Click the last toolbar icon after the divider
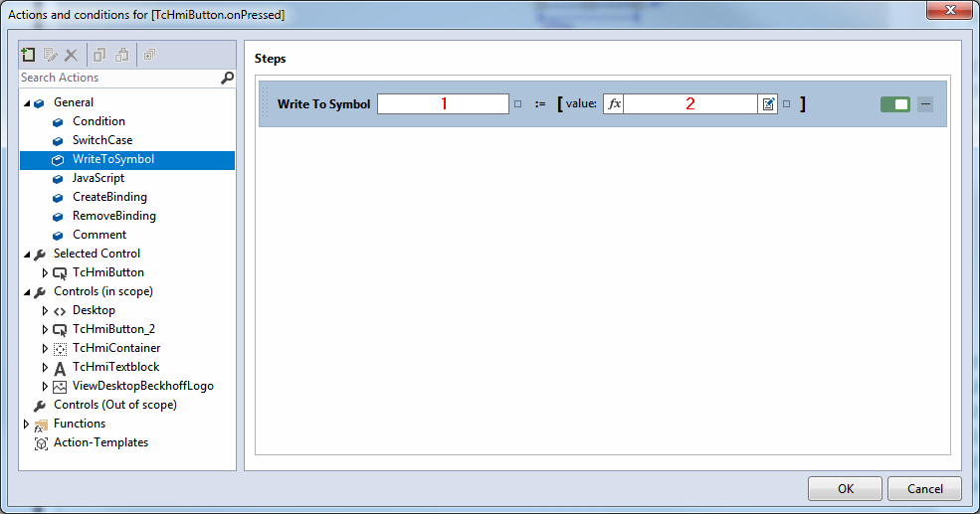 (x=149, y=55)
